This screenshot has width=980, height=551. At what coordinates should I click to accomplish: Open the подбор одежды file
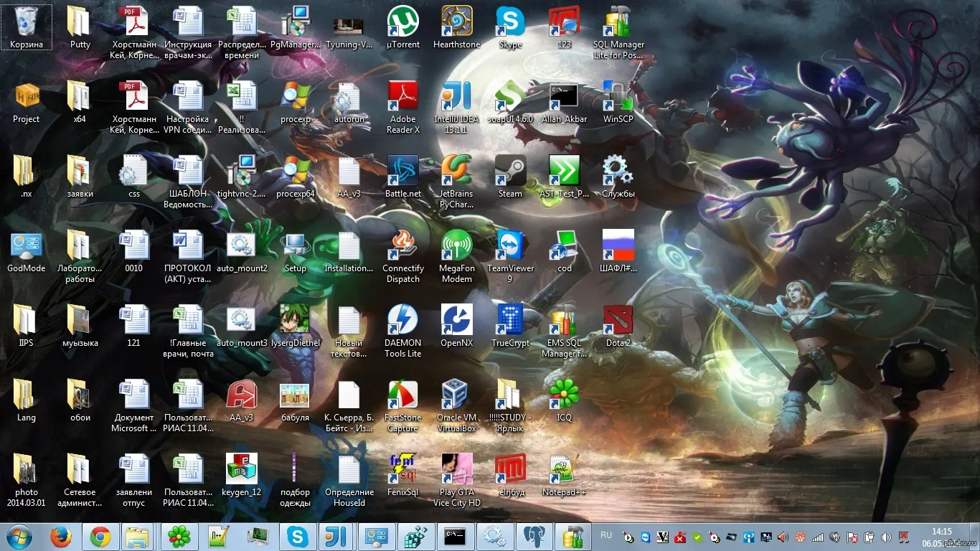tap(296, 481)
